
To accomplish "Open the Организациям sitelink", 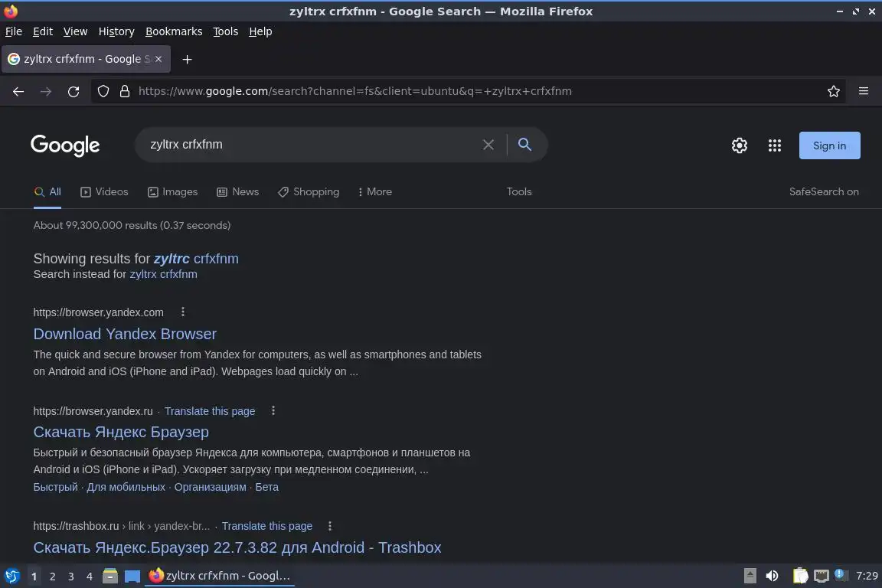I will 211,487.
